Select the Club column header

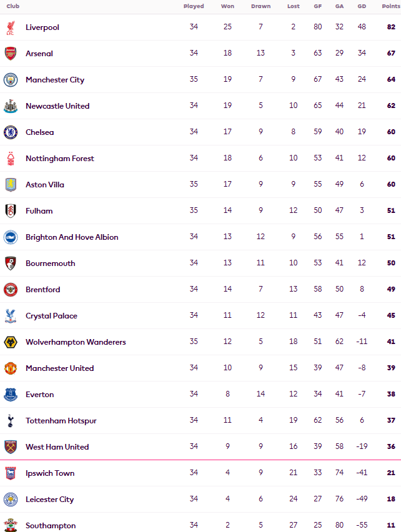(13, 6)
